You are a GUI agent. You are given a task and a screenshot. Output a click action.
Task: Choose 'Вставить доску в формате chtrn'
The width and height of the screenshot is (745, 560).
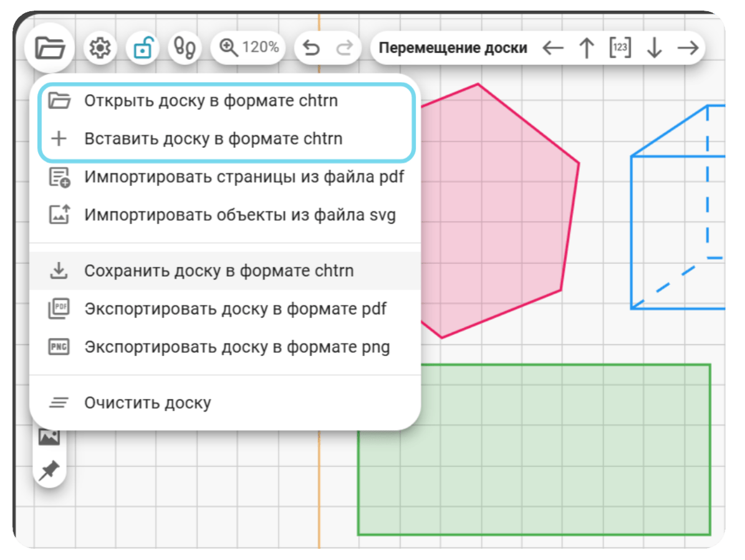226,139
